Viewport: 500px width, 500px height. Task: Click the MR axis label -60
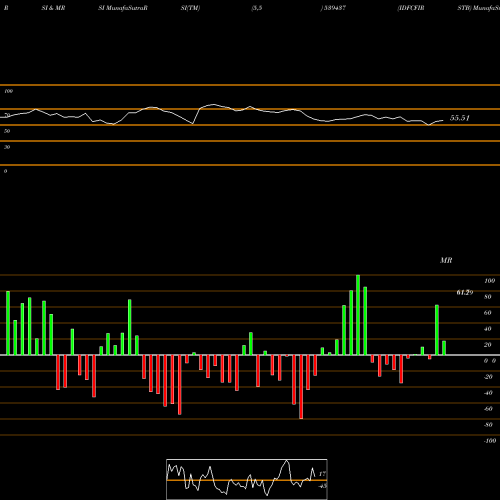tap(488, 409)
